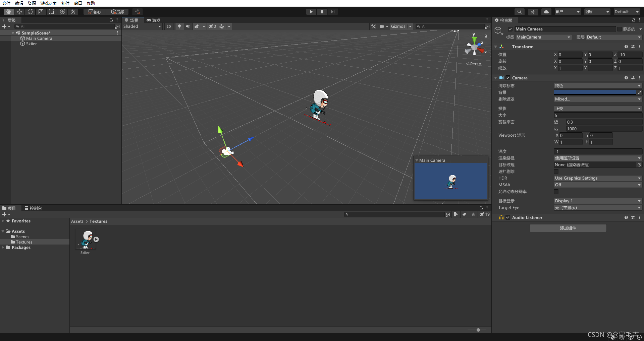This screenshot has width=644, height=341.
Task: Toggle pivot 轴心 button
Action: (95, 12)
